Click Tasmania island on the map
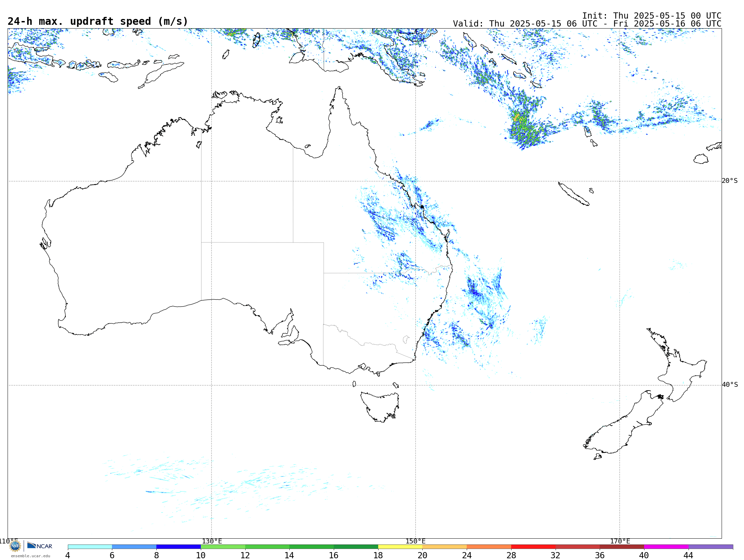Screen dimensions: 744x560 click(380, 406)
